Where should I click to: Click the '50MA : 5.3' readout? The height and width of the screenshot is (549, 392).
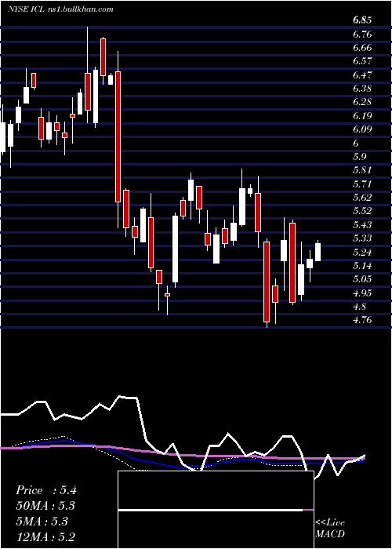click(x=45, y=506)
